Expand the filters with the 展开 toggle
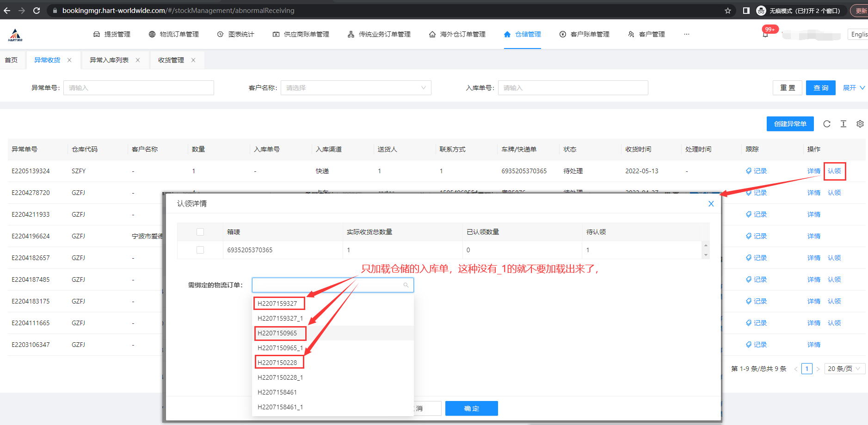The height and width of the screenshot is (425, 868). (x=853, y=88)
